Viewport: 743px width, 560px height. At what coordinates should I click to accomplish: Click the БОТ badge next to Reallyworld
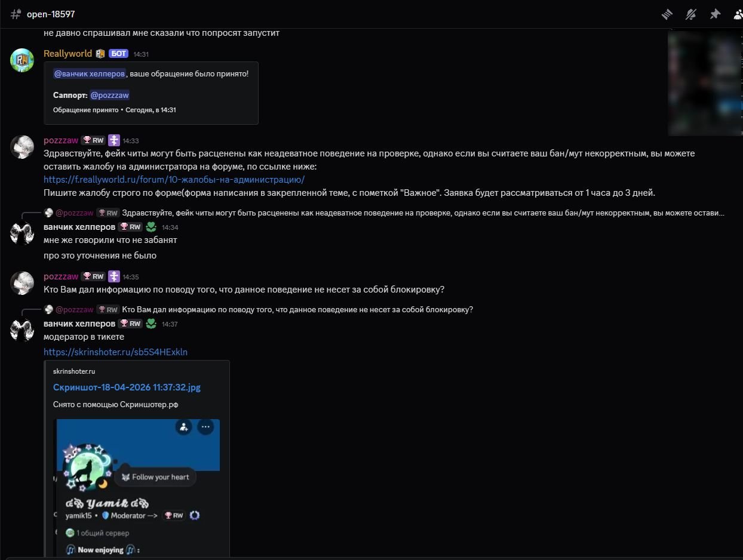tap(118, 54)
